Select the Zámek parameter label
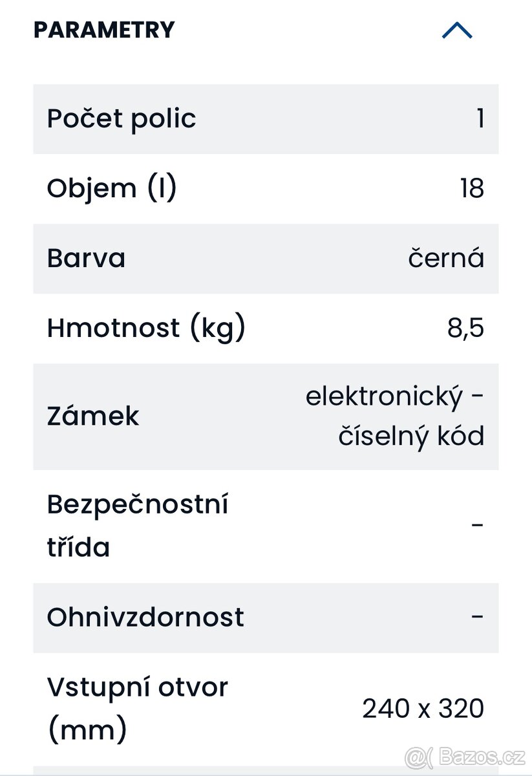 92,416
